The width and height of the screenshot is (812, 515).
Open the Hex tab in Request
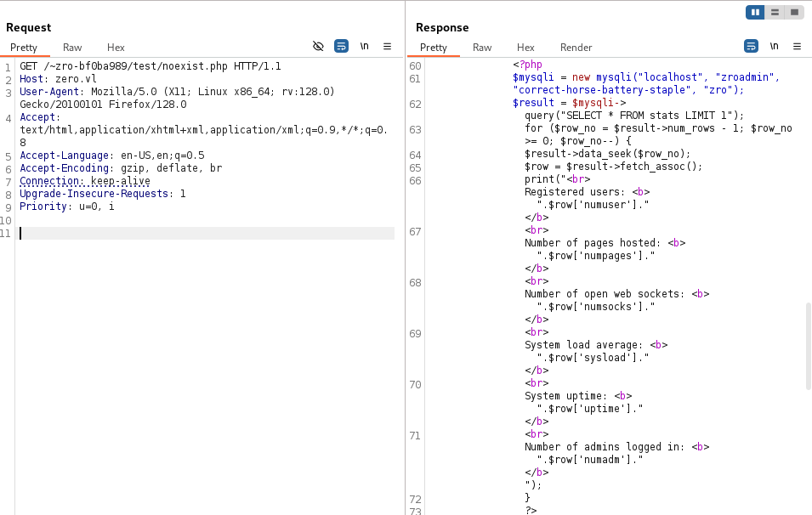tap(116, 48)
